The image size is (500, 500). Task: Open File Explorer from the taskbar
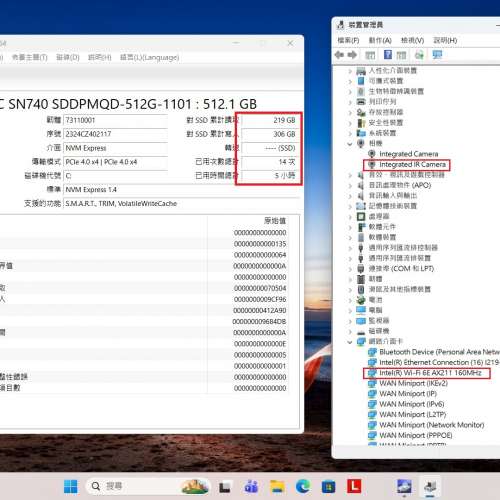pos(277,487)
